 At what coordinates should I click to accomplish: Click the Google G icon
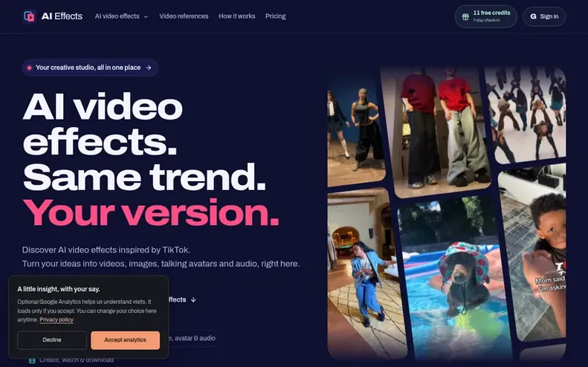533,16
